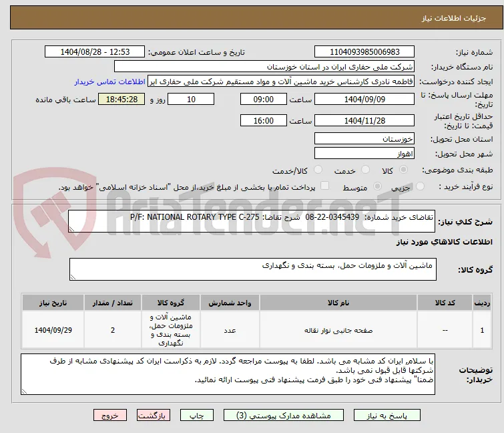Click the بازگشت back button

154,416
